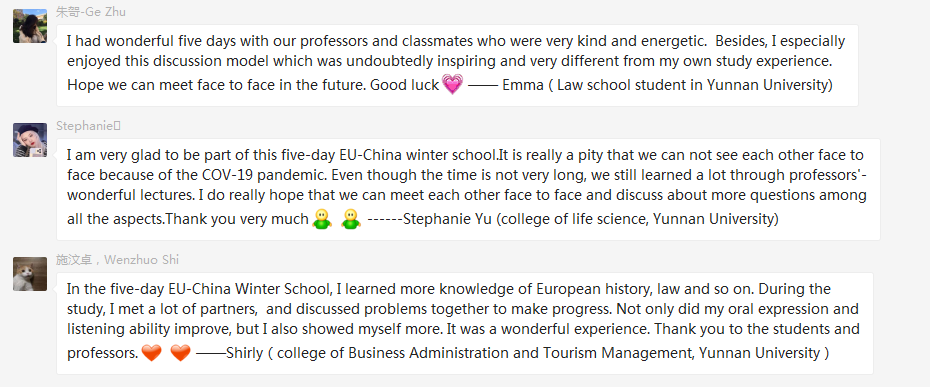Click the second green smiley emoji after 'very much'
Image resolution: width=930 pixels, height=387 pixels.
point(351,220)
